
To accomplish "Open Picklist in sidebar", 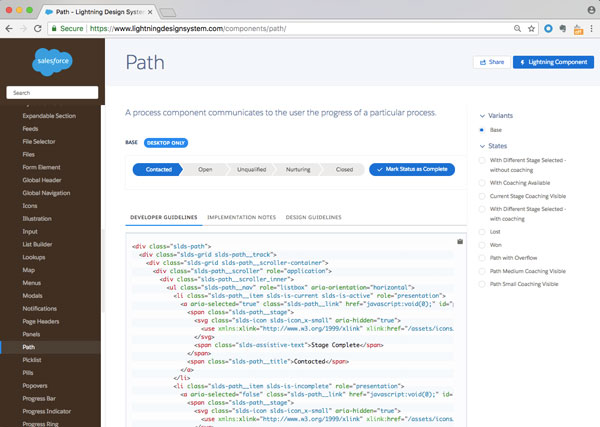I will click(32, 360).
